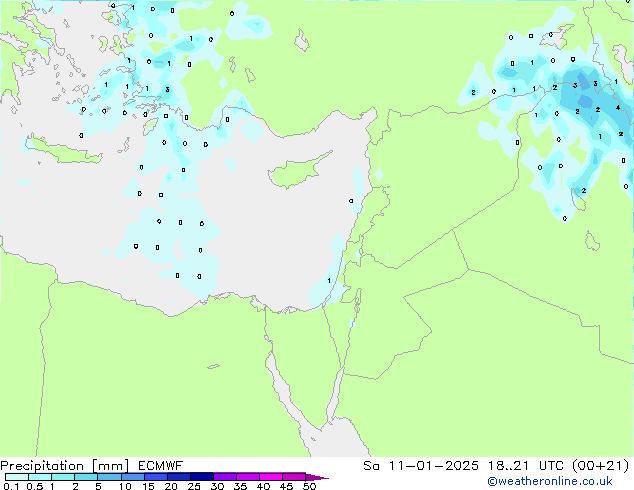
Task: Click the '0.1' legend scale label
Action: pyautogui.click(x=11, y=486)
